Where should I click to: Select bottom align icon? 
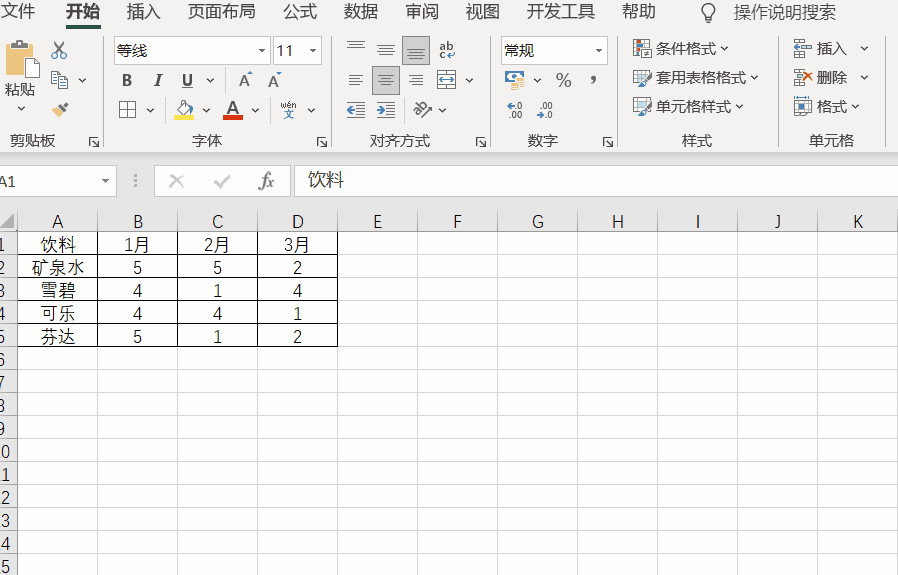416,50
